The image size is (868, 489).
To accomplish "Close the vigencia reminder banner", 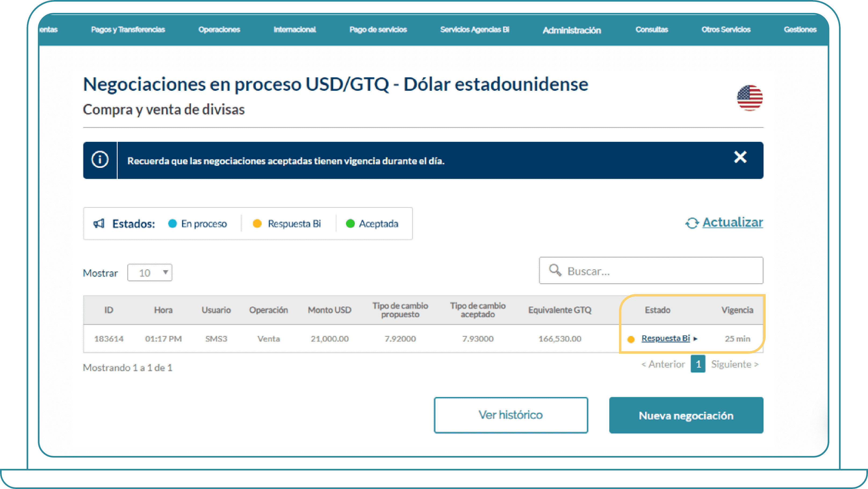I will tap(740, 157).
